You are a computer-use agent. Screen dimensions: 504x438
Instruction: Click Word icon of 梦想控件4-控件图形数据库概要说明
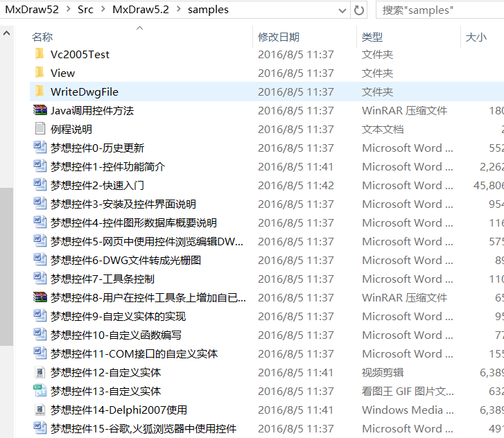40,222
